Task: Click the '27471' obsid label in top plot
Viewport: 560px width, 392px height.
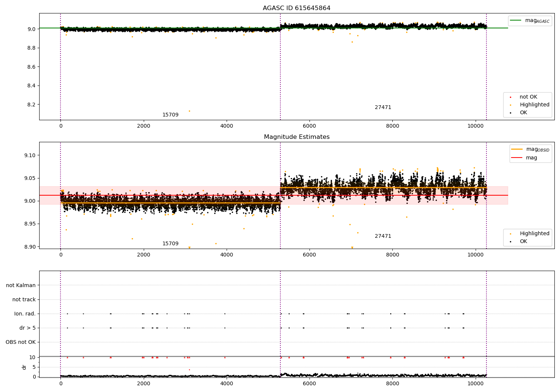Action: click(x=383, y=108)
